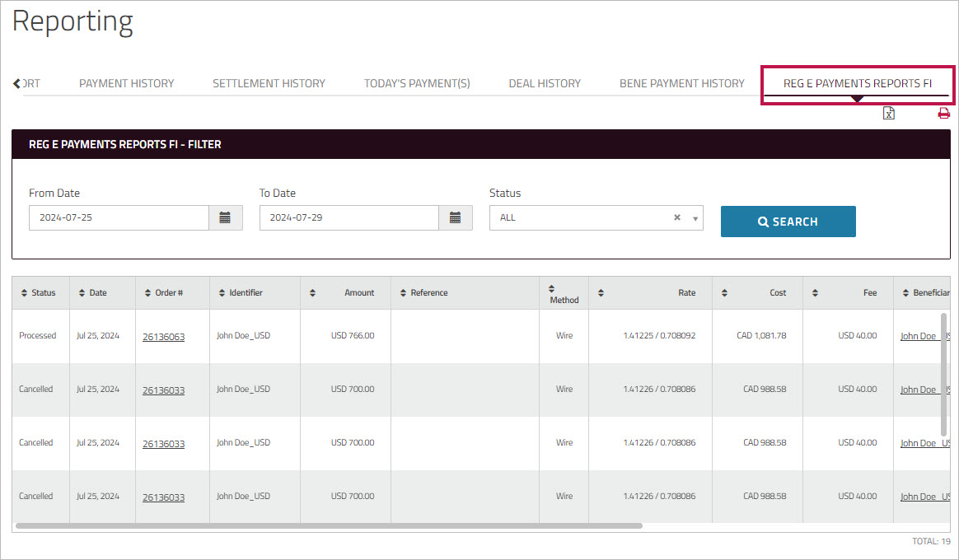Open the To Date calendar picker

pyautogui.click(x=455, y=218)
